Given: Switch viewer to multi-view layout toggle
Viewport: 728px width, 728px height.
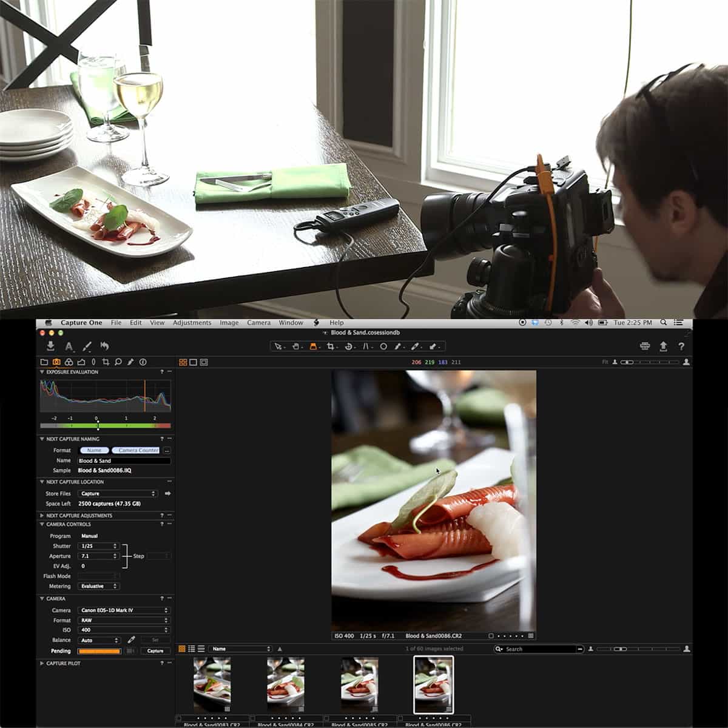Looking at the screenshot, I should click(184, 362).
